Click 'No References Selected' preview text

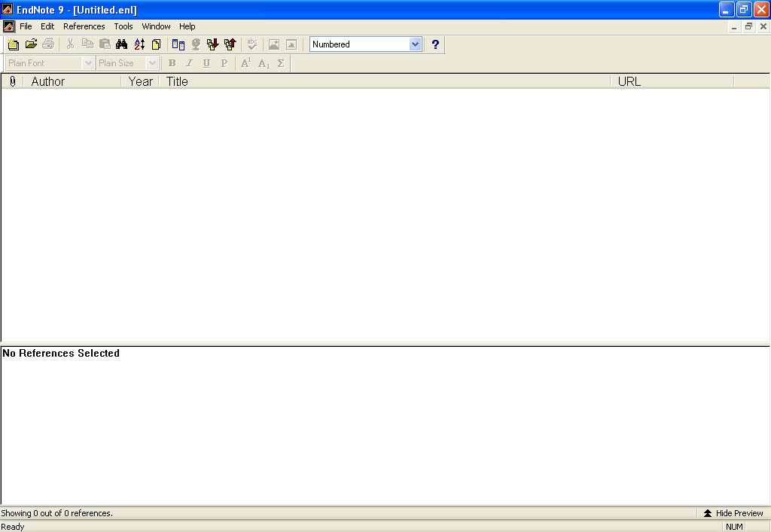61,353
